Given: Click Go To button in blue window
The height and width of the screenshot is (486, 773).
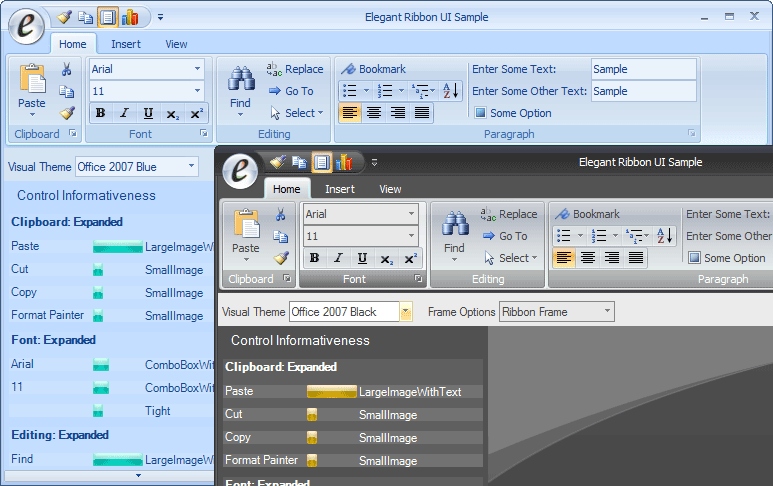Looking at the screenshot, I should click(x=291, y=91).
